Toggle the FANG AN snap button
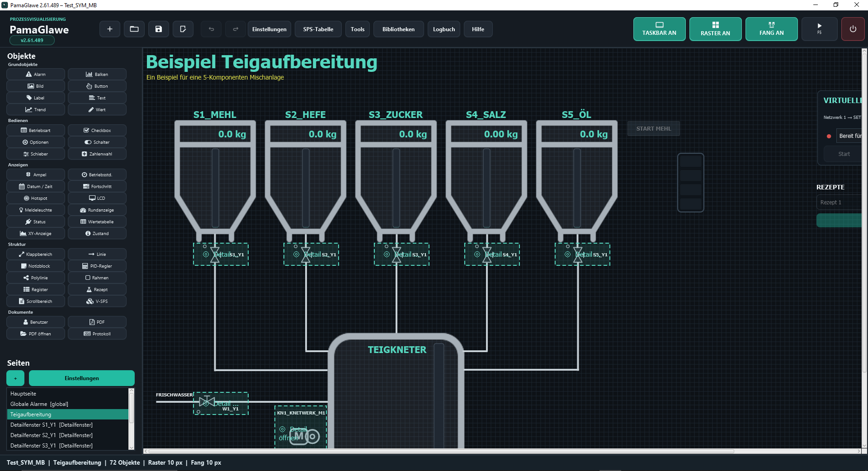The width and height of the screenshot is (868, 471). point(771,29)
